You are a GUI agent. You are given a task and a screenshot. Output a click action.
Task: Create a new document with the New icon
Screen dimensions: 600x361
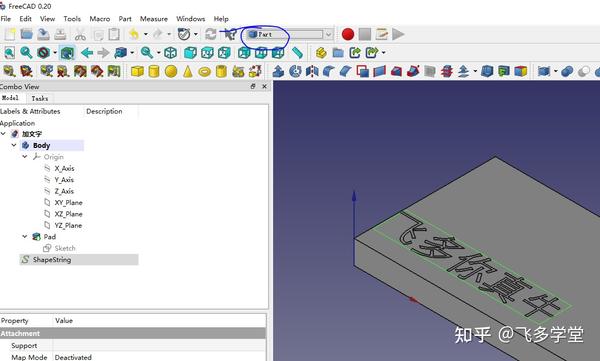coord(10,34)
